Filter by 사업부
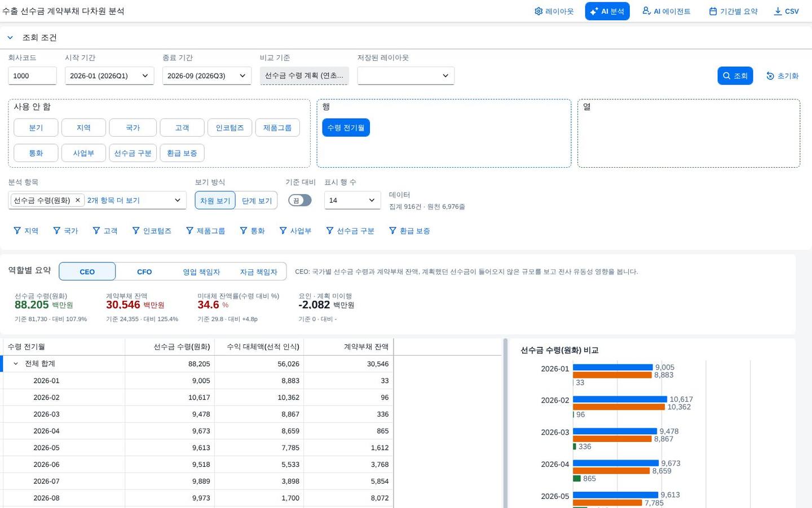Screen dimensions: 812x508 (x=295, y=231)
